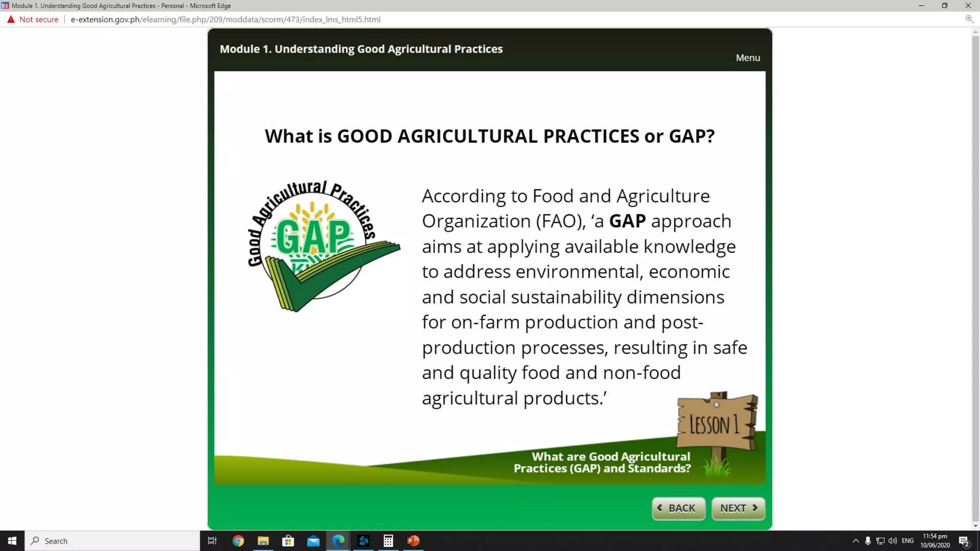Image resolution: width=980 pixels, height=551 pixels.
Task: Click the Lesson 1 wooden sign
Action: tap(716, 423)
